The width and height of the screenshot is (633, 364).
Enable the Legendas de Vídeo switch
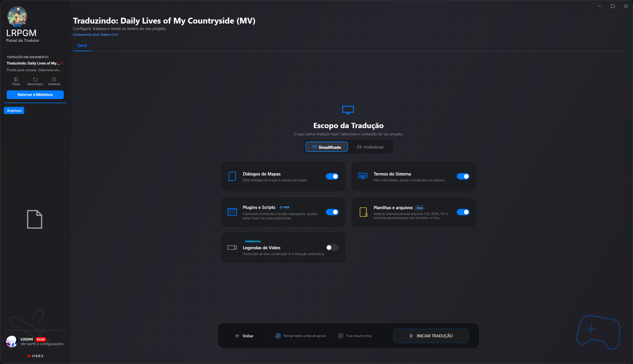[x=332, y=248]
